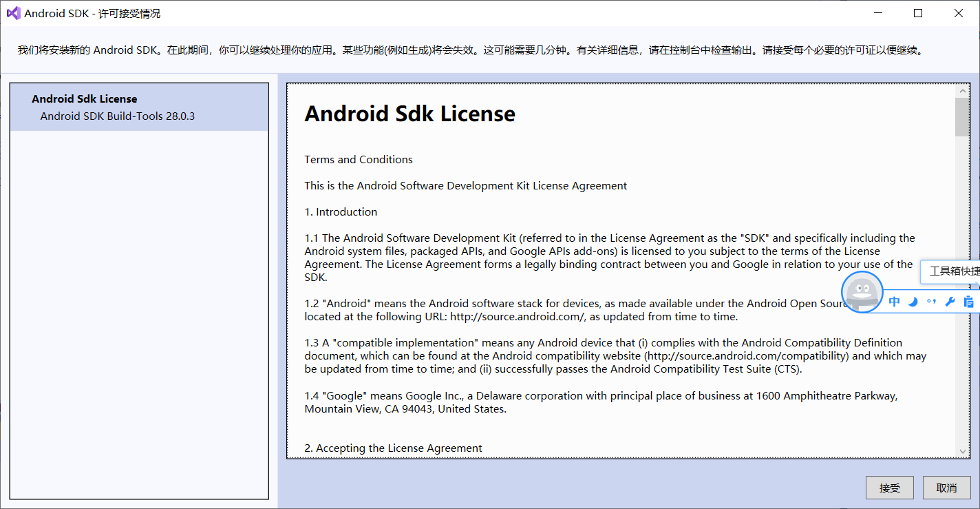The image size is (980, 509).
Task: Click the scroll-down arrow of the license text
Action: click(x=962, y=450)
